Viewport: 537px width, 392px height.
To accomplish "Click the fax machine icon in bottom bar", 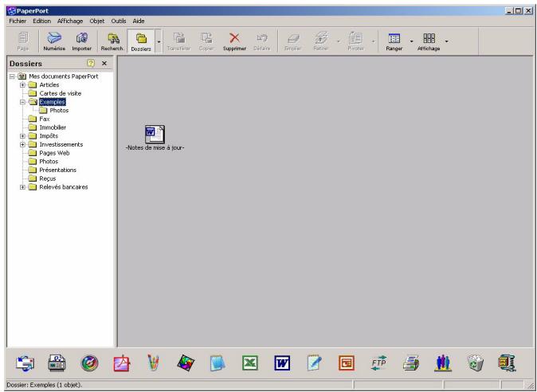I will [57, 363].
